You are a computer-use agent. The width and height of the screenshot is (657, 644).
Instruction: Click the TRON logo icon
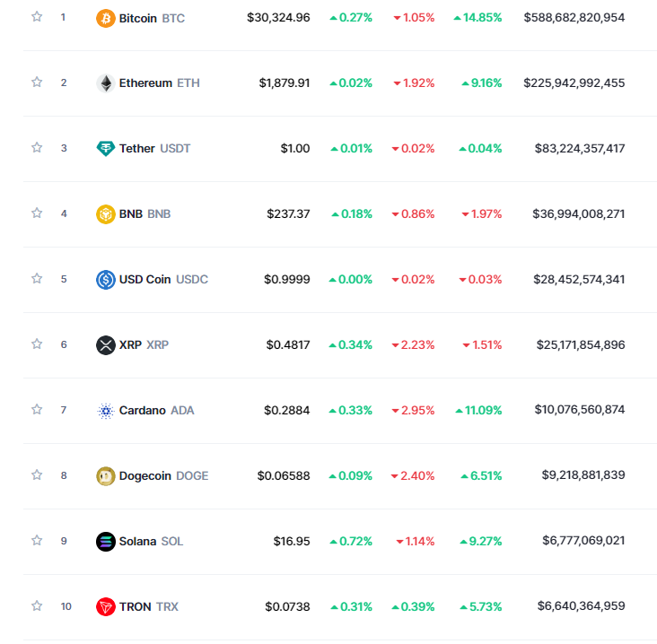tap(106, 607)
